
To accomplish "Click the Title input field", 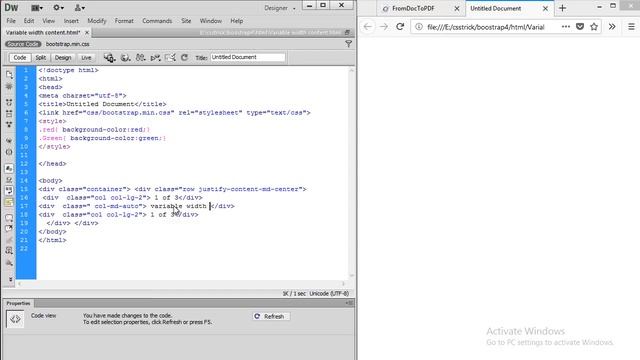I will (x=248, y=58).
